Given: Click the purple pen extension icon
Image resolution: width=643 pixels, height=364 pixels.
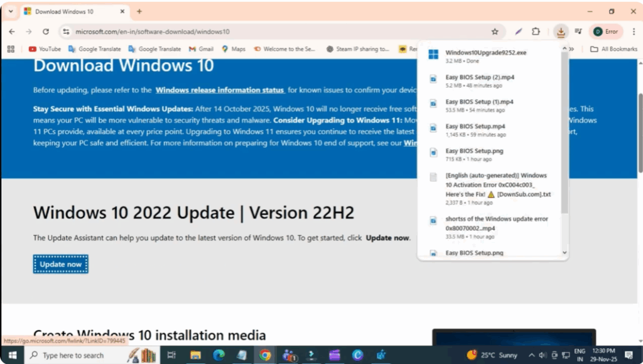Looking at the screenshot, I should coord(517,31).
